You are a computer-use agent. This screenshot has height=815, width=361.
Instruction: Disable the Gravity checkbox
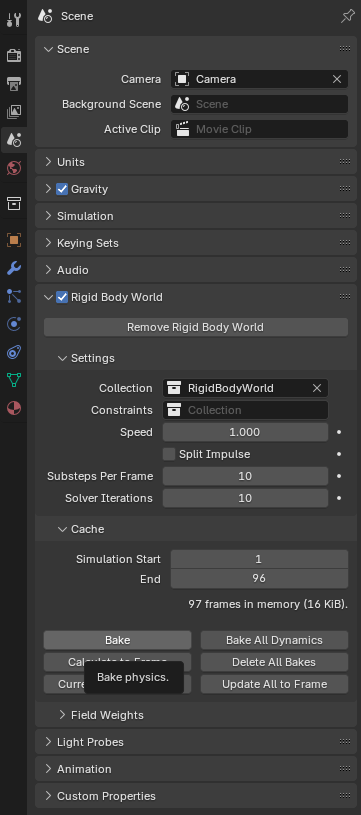tap(62, 189)
